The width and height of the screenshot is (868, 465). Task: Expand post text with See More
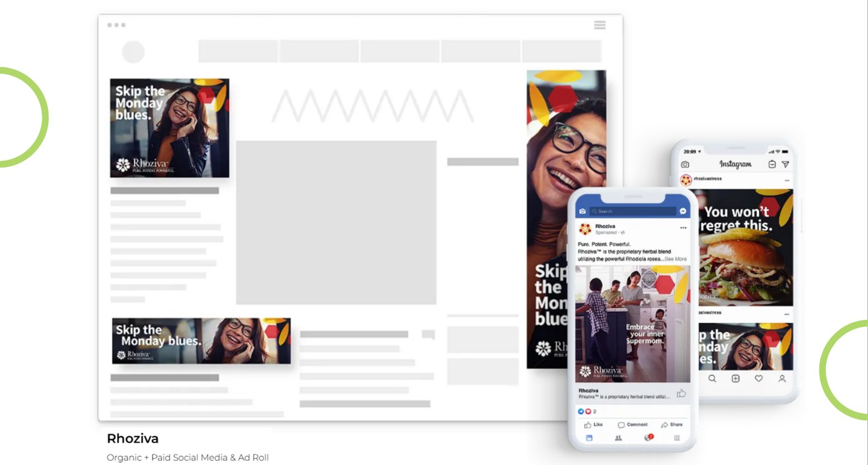click(x=676, y=259)
